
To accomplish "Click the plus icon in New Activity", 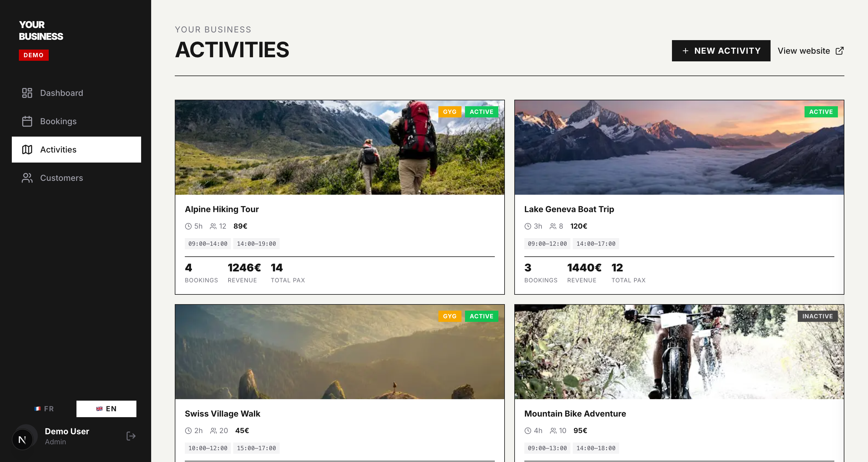I will (685, 51).
